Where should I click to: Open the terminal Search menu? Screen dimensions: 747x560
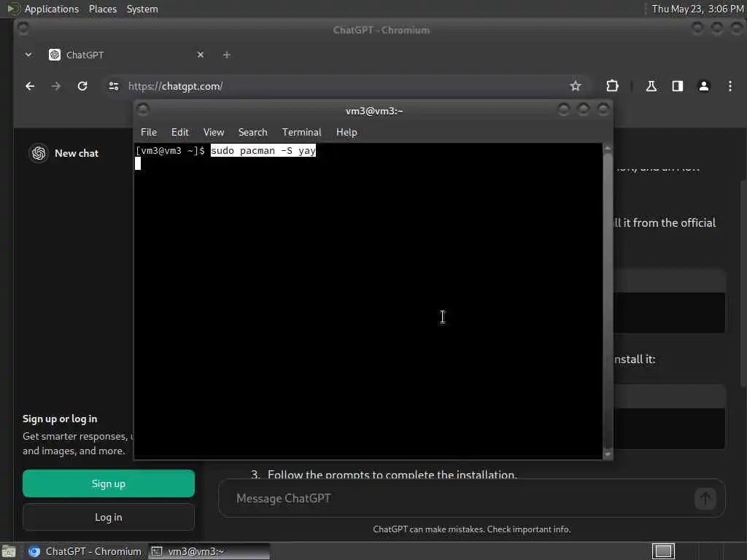pyautogui.click(x=252, y=133)
